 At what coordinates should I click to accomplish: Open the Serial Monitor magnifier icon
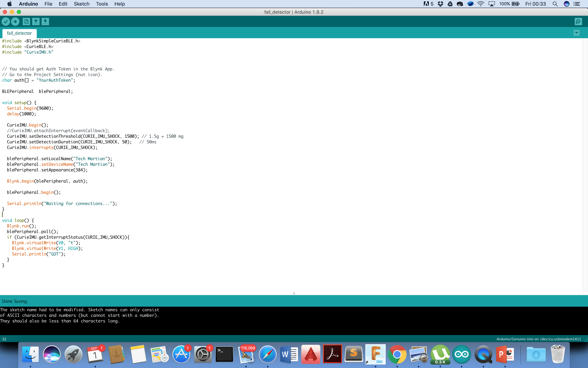(x=578, y=22)
